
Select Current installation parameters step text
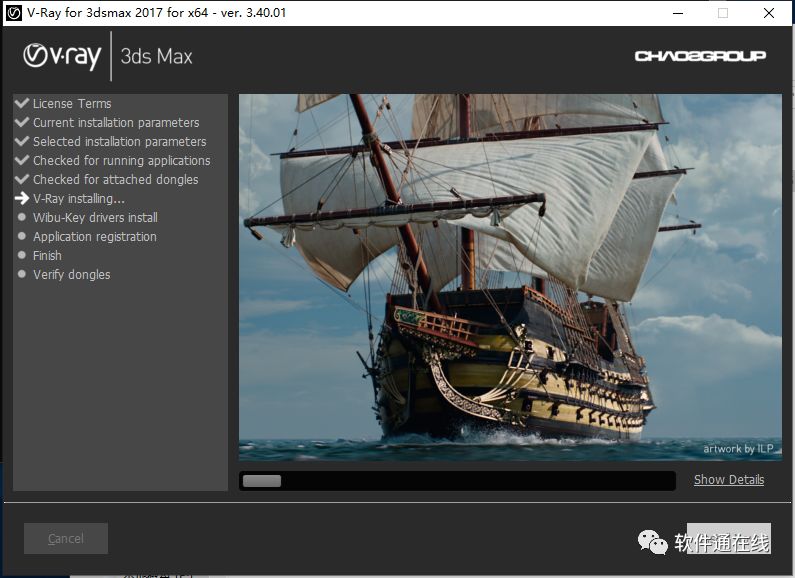pos(116,123)
